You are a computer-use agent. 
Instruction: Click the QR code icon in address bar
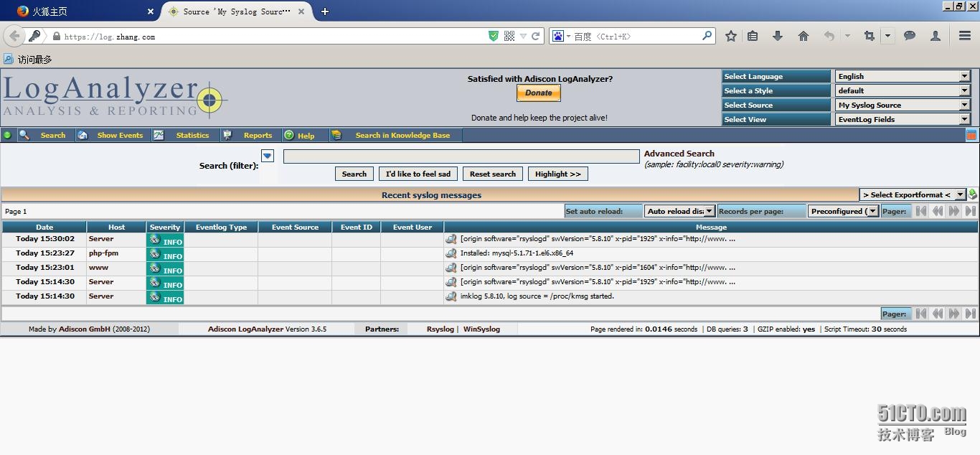(x=509, y=36)
